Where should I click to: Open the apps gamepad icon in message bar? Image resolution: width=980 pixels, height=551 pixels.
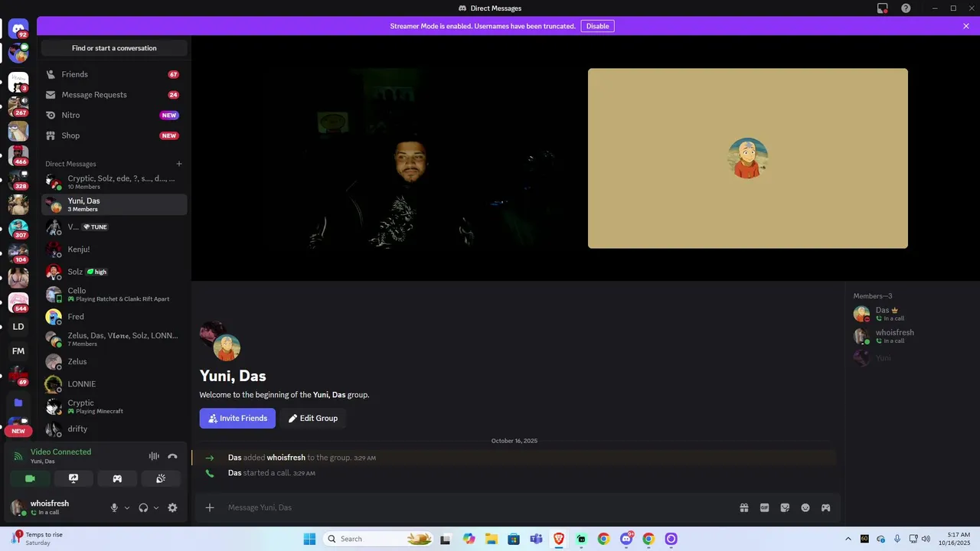tap(826, 507)
